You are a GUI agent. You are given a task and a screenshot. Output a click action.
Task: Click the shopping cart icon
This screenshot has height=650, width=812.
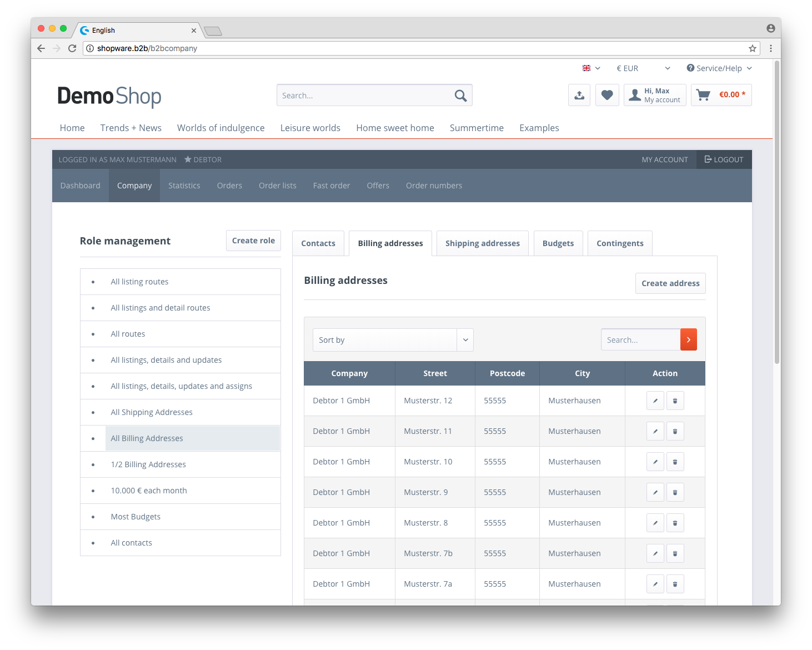click(x=704, y=95)
